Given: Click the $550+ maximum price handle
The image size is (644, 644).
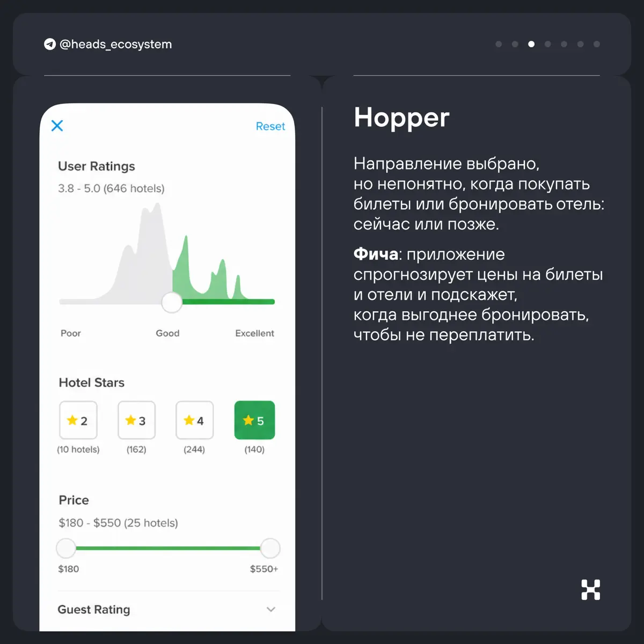Looking at the screenshot, I should point(270,548).
